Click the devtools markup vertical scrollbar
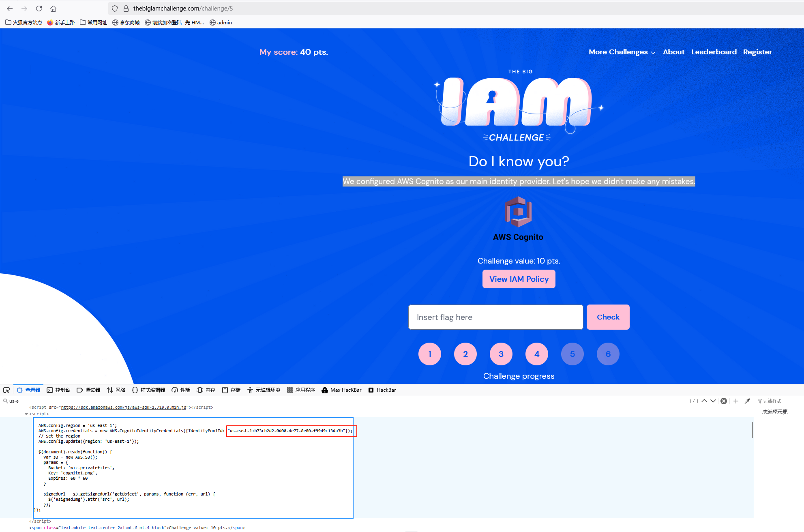The height and width of the screenshot is (532, 804). pos(753,430)
